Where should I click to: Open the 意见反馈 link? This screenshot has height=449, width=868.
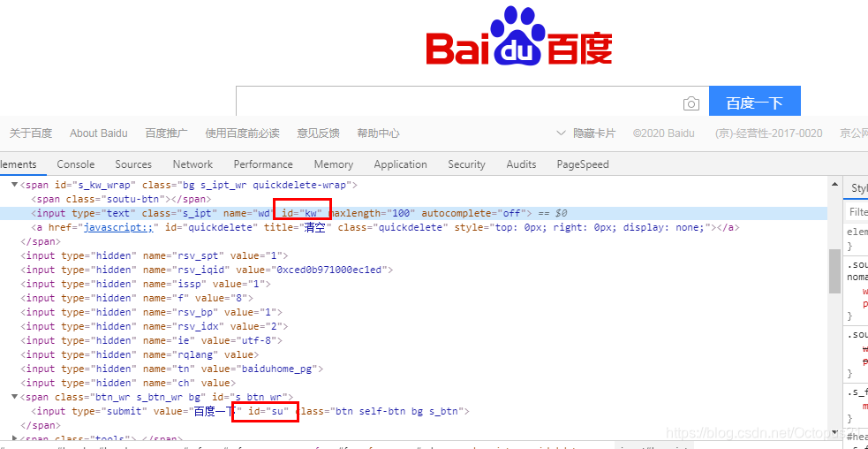(318, 133)
